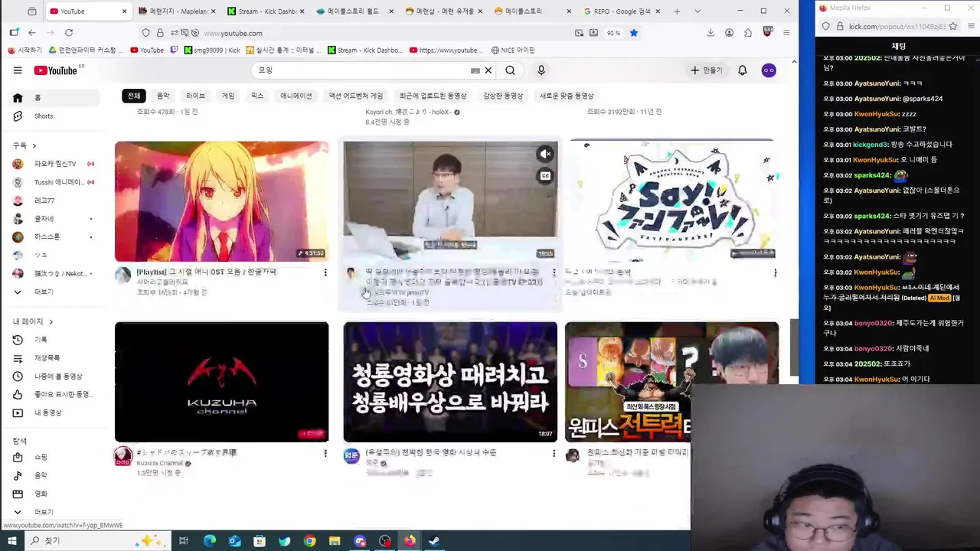Open the on-screen keyboard icon in search box

475,70
